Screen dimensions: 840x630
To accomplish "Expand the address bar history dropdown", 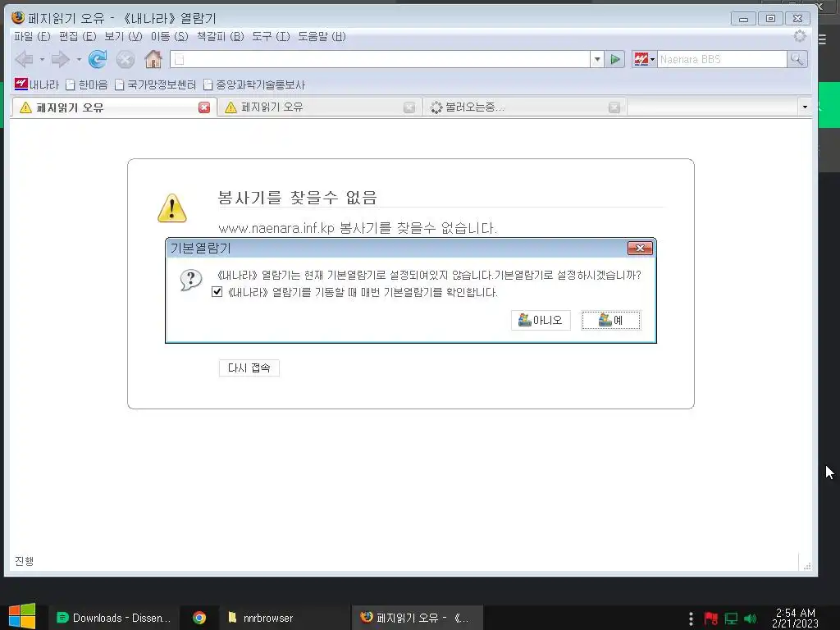I will pyautogui.click(x=597, y=59).
